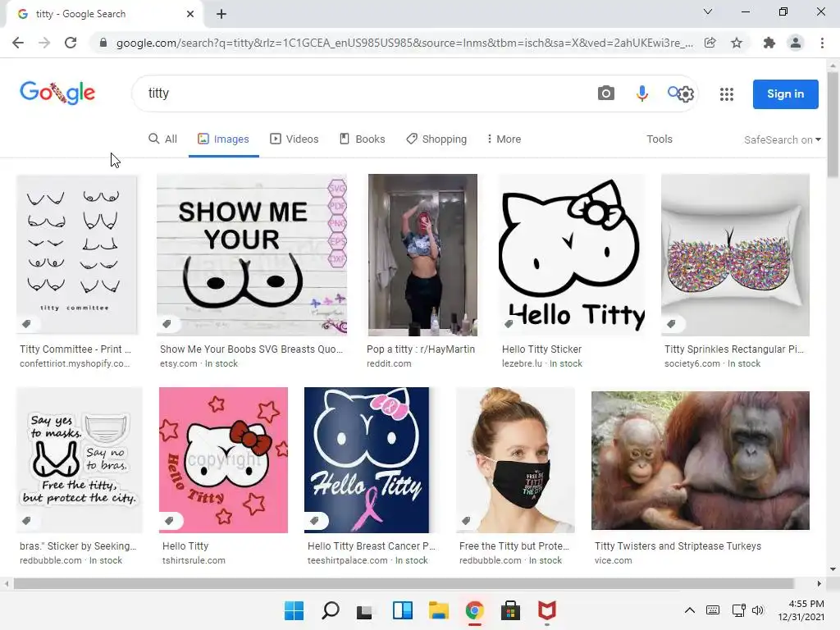Image resolution: width=840 pixels, height=630 pixels.
Task: Click the vertical page scrollbar
Action: click(x=833, y=125)
